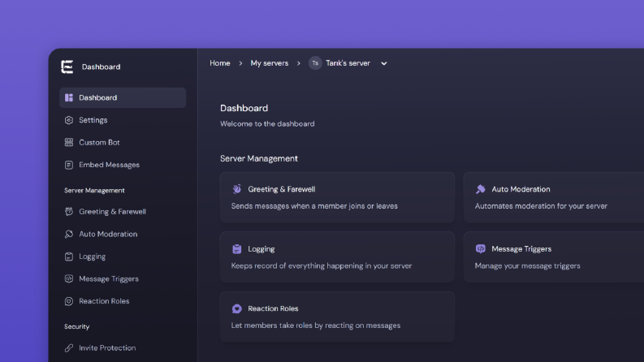Click the Logging clipboard icon in sidebar
The image size is (644, 362).
coord(69,256)
